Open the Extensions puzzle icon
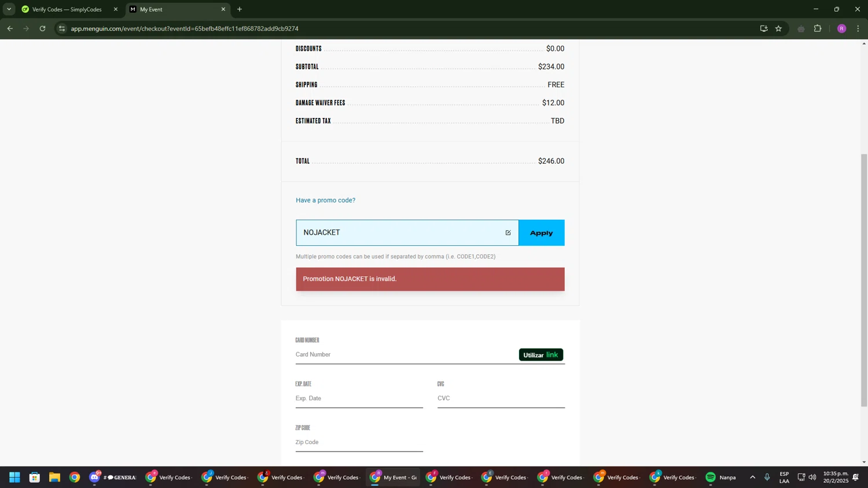 tap(818, 28)
